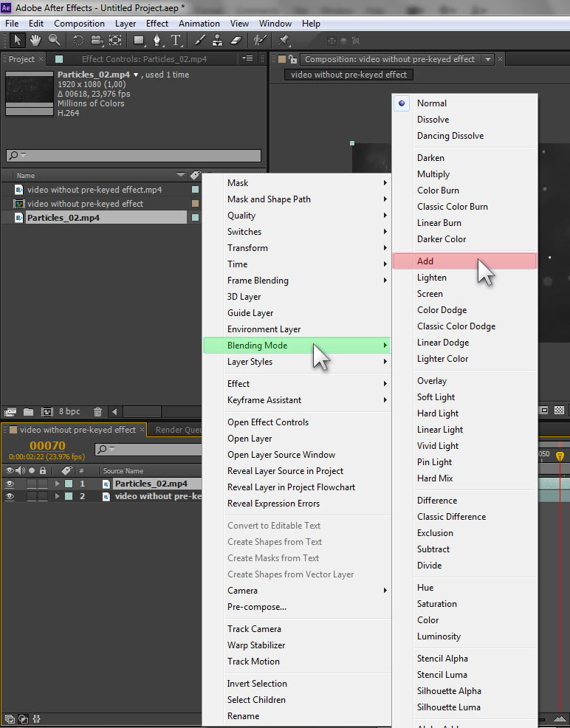Image resolution: width=570 pixels, height=728 pixels.
Task: Select the Roto Brush tool
Action: point(260,41)
